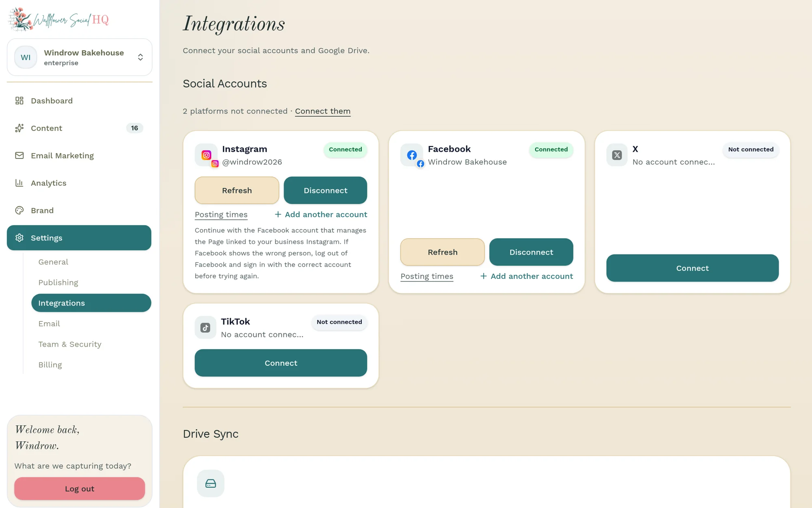Click the Connect them link
This screenshot has width=812, height=508.
[x=322, y=111]
